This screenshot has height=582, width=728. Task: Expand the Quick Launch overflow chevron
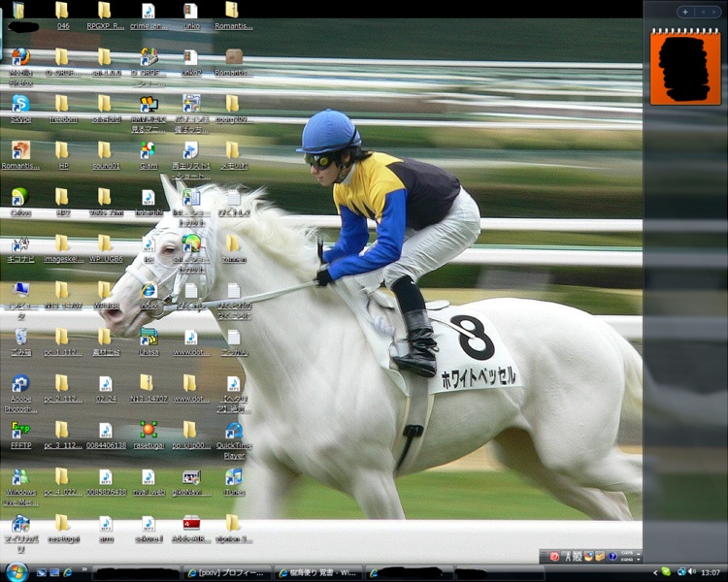[85, 569]
